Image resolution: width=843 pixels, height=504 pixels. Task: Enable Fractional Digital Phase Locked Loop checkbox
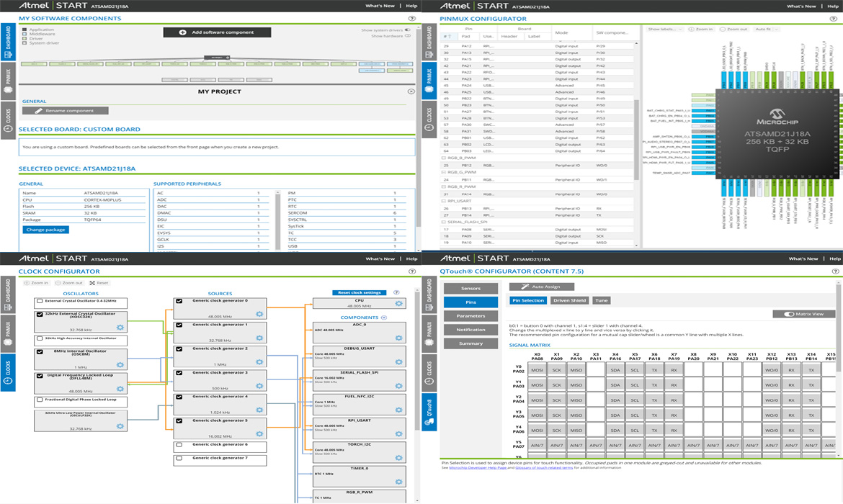[40, 400]
